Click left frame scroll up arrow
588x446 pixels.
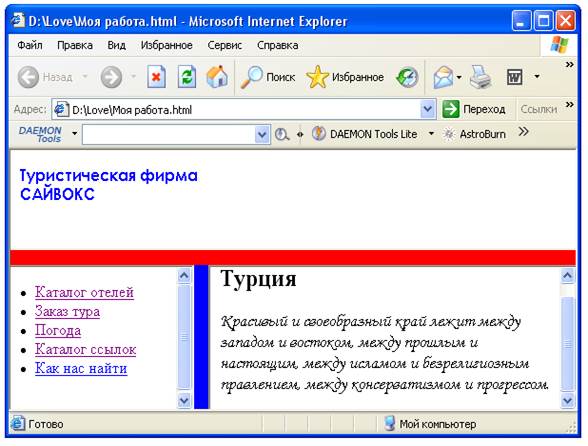pos(184,276)
